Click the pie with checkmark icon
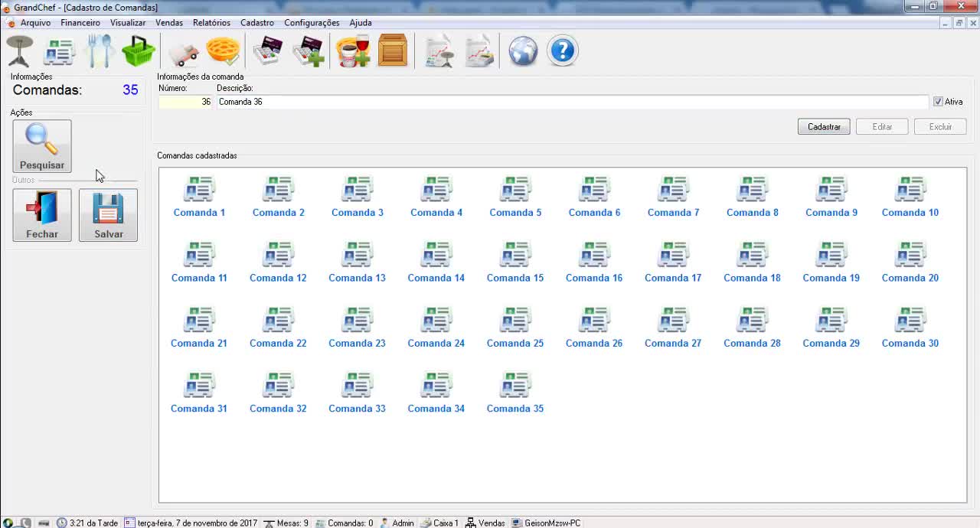This screenshot has height=528, width=980. coord(223,51)
